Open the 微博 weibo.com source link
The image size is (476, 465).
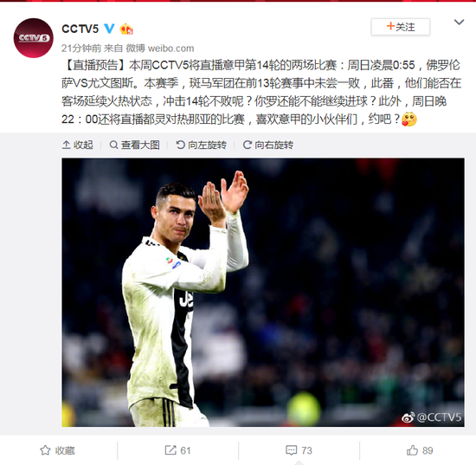coord(160,48)
